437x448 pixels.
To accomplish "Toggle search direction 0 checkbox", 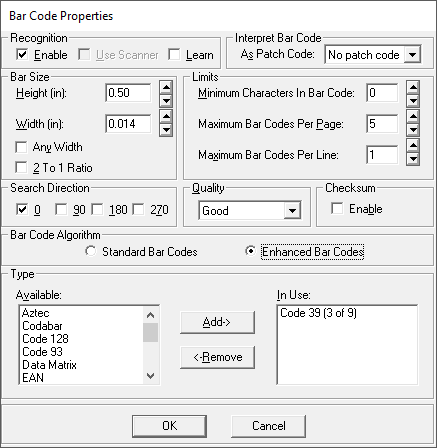I will tap(22, 209).
